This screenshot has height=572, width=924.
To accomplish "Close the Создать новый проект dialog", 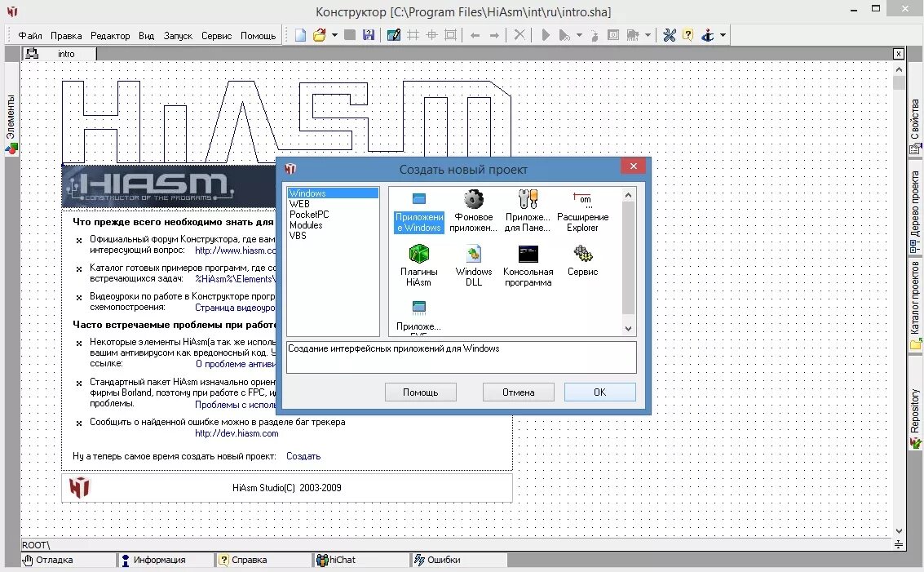I will coord(634,166).
